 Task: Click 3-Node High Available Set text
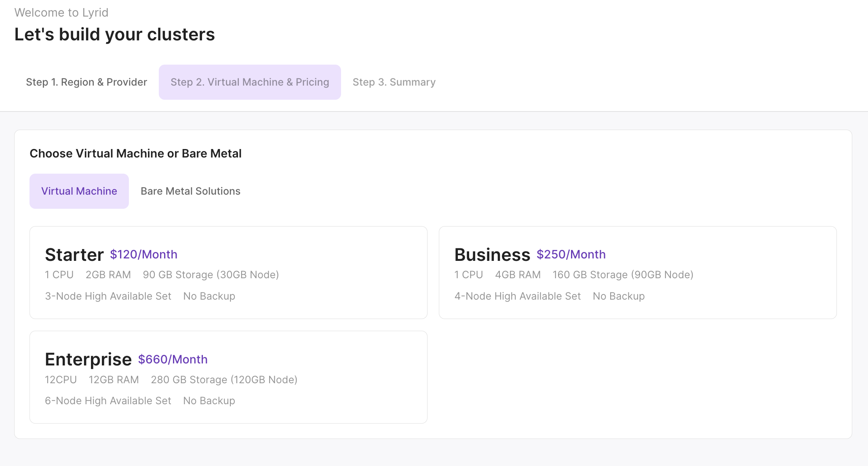point(108,296)
